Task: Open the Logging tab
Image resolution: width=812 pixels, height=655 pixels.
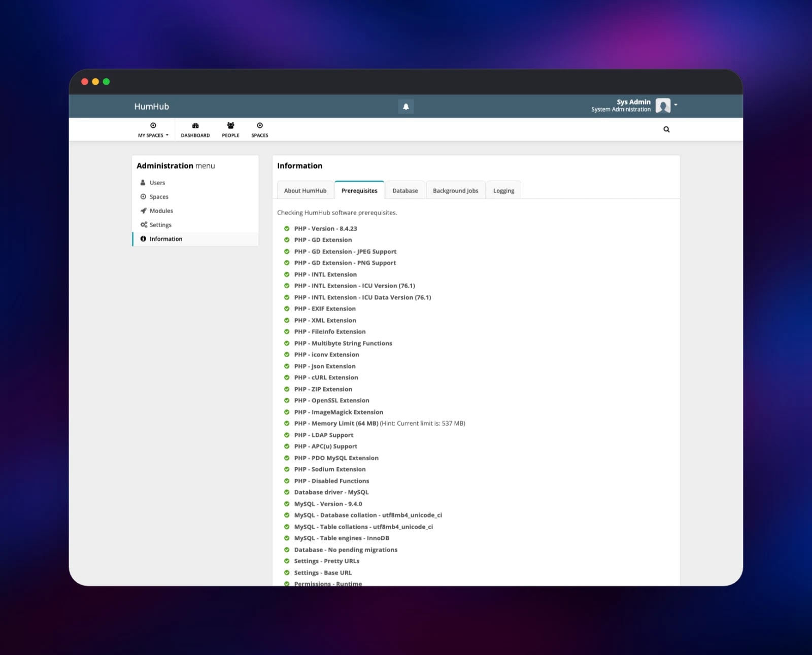Action: tap(504, 191)
